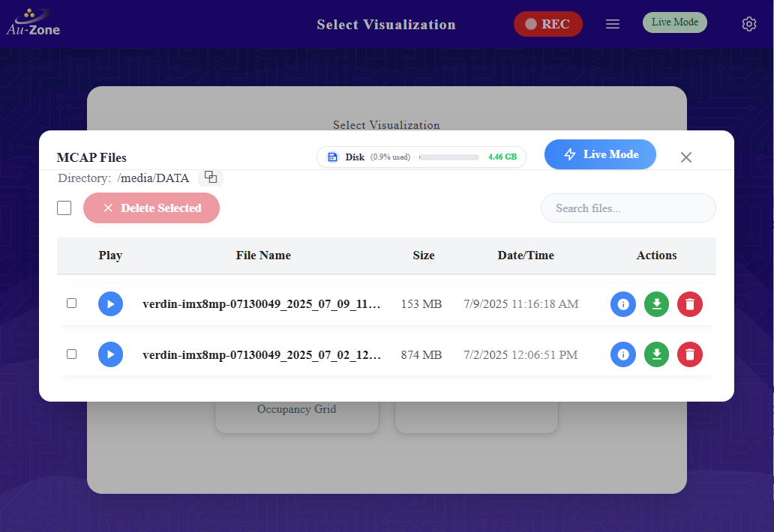Download the 153 MB recording
774x532 pixels.
[656, 303]
